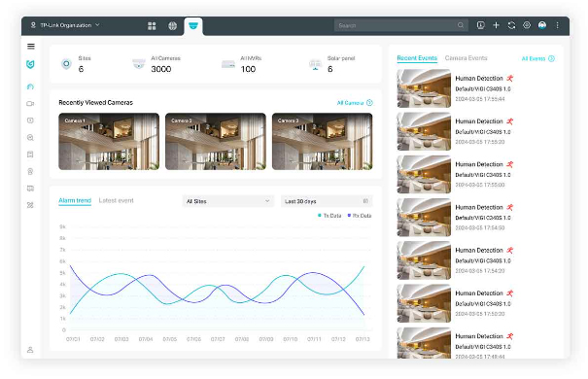Open event thumbnail dated 17:55:20

click(424, 131)
